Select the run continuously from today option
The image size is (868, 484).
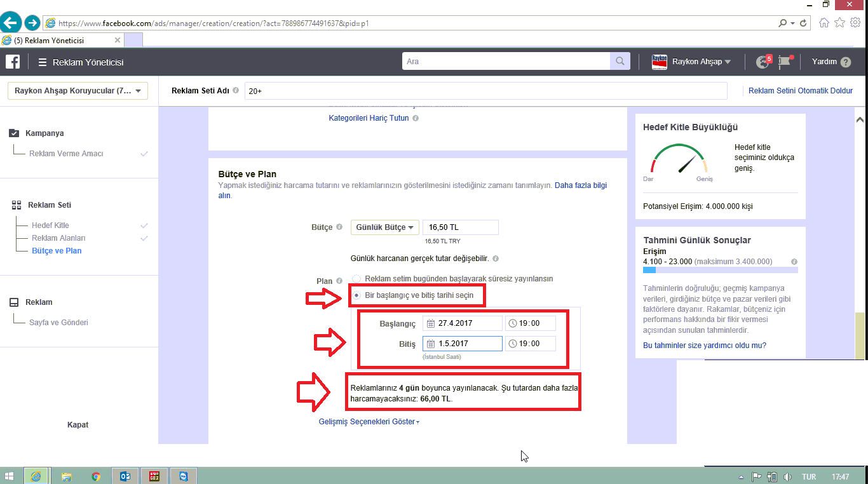[356, 279]
